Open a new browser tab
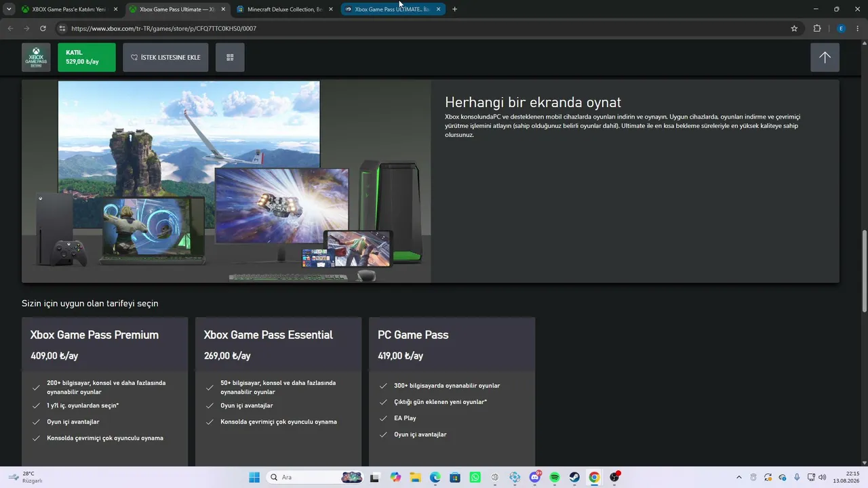This screenshot has height=488, width=868. 454,9
